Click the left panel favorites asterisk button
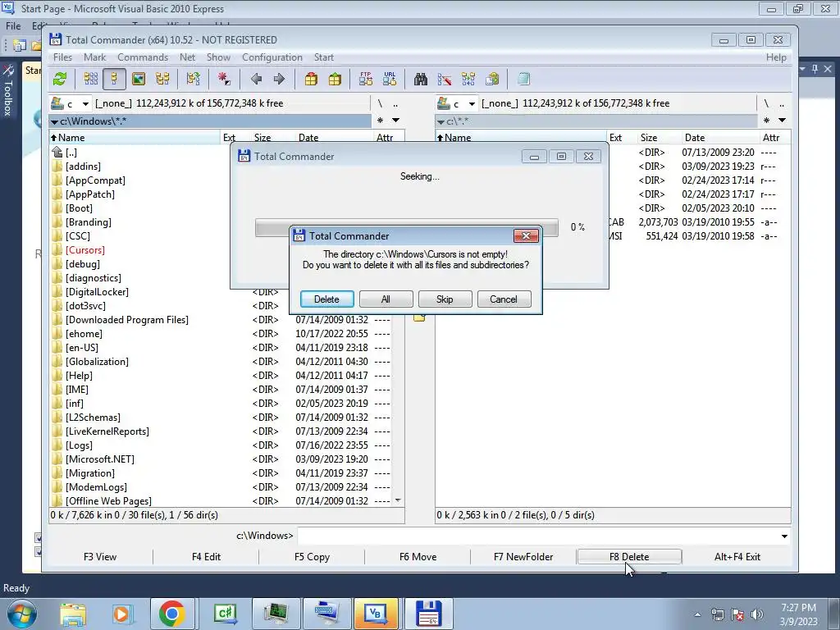Image resolution: width=840 pixels, height=630 pixels. (x=381, y=121)
